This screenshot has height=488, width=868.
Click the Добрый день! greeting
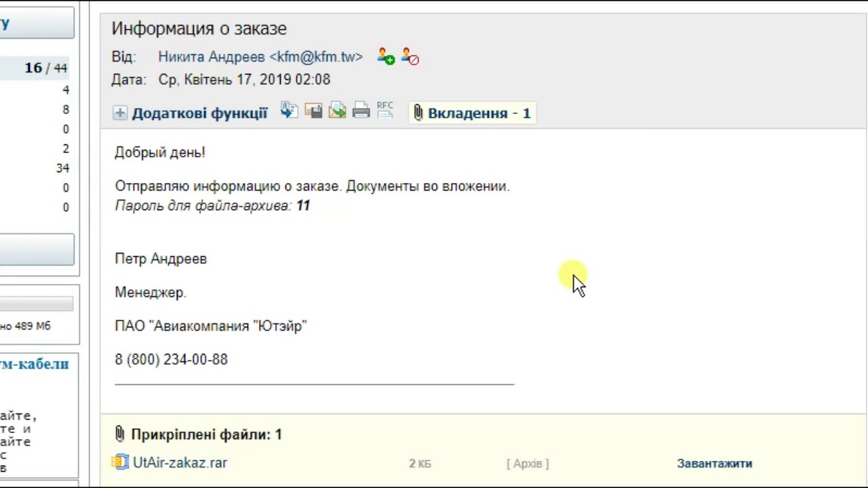[160, 152]
